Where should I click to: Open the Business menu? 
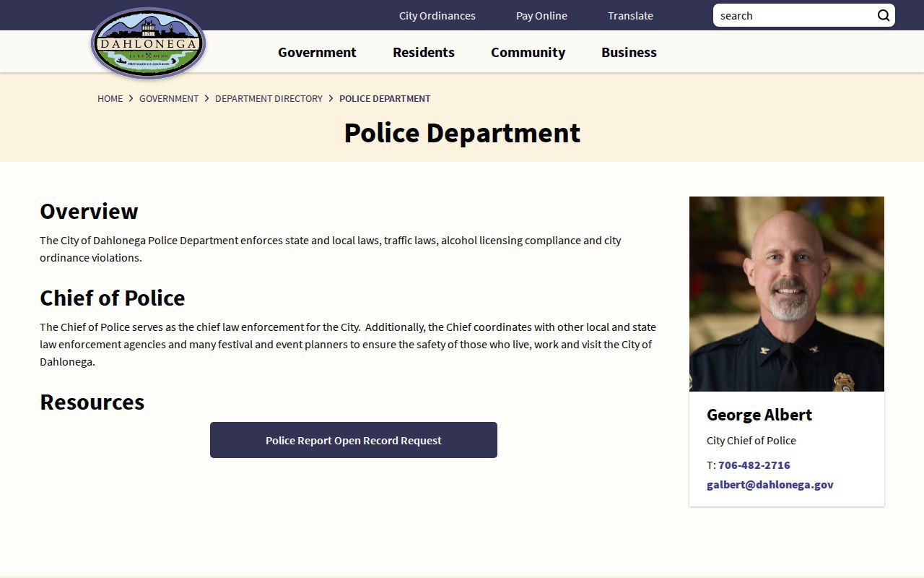pyautogui.click(x=629, y=52)
